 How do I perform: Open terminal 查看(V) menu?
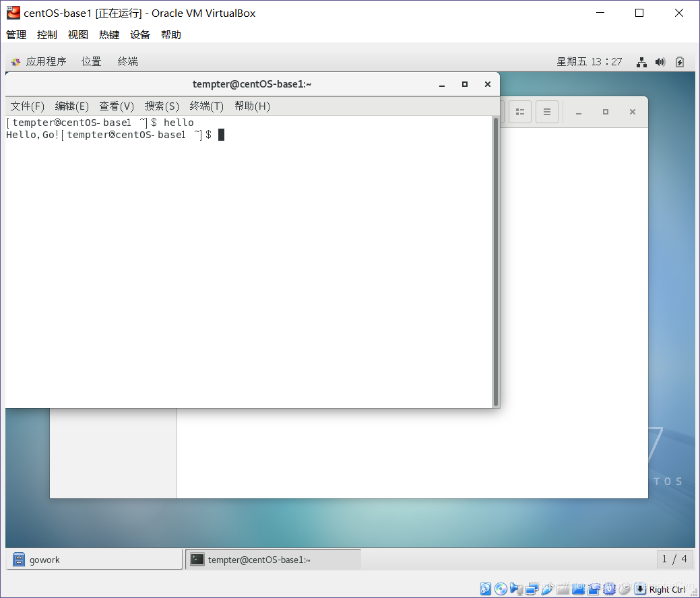(x=117, y=106)
